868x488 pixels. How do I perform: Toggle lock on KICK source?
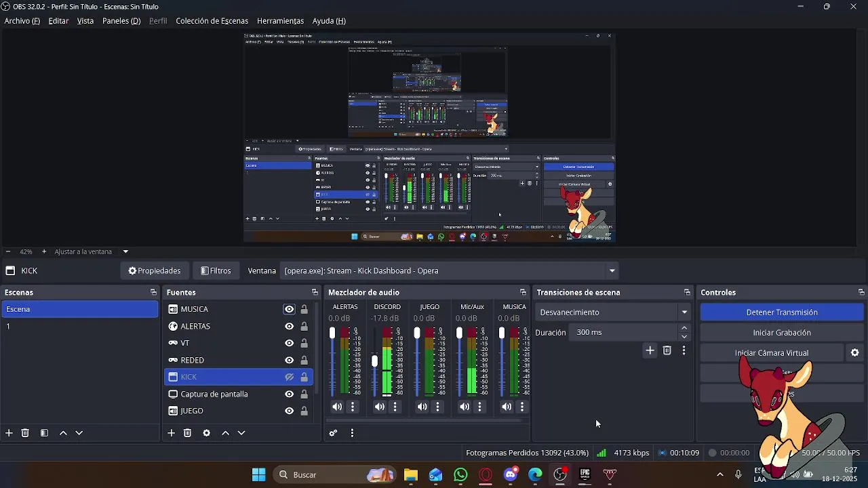(x=304, y=377)
